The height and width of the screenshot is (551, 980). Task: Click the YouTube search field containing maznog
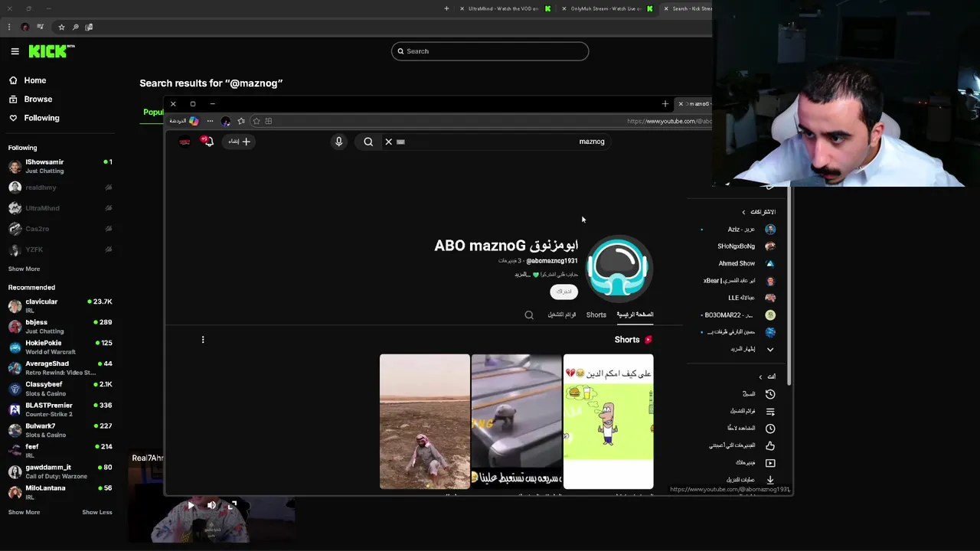click(x=498, y=142)
